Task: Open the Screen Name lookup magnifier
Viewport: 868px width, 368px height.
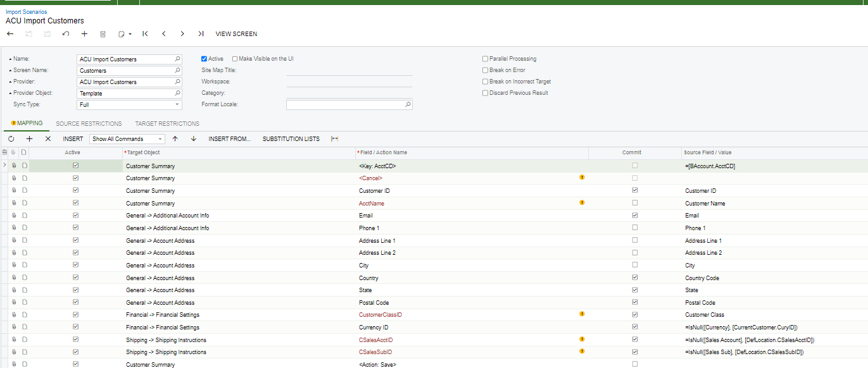Action: coord(177,70)
